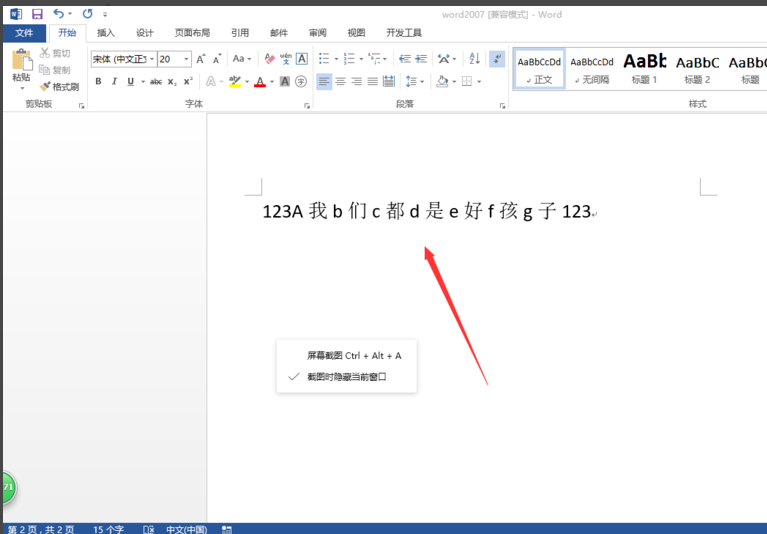Click the Sort A-Z icon
The height and width of the screenshot is (534, 767).
(474, 59)
